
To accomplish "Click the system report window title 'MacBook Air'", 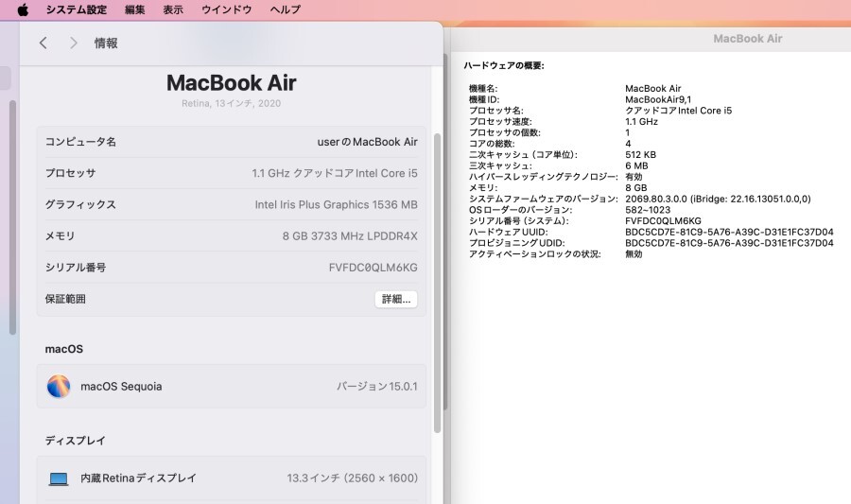I will tap(747, 39).
